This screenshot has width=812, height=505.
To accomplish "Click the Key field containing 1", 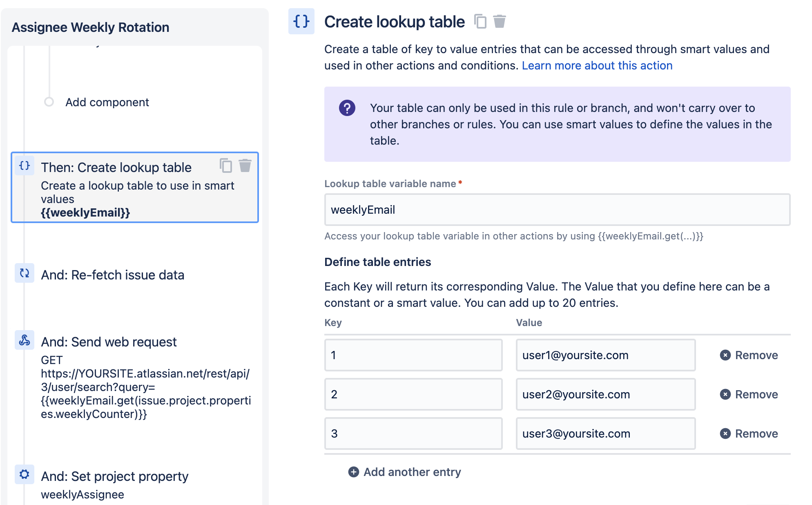I will [413, 355].
